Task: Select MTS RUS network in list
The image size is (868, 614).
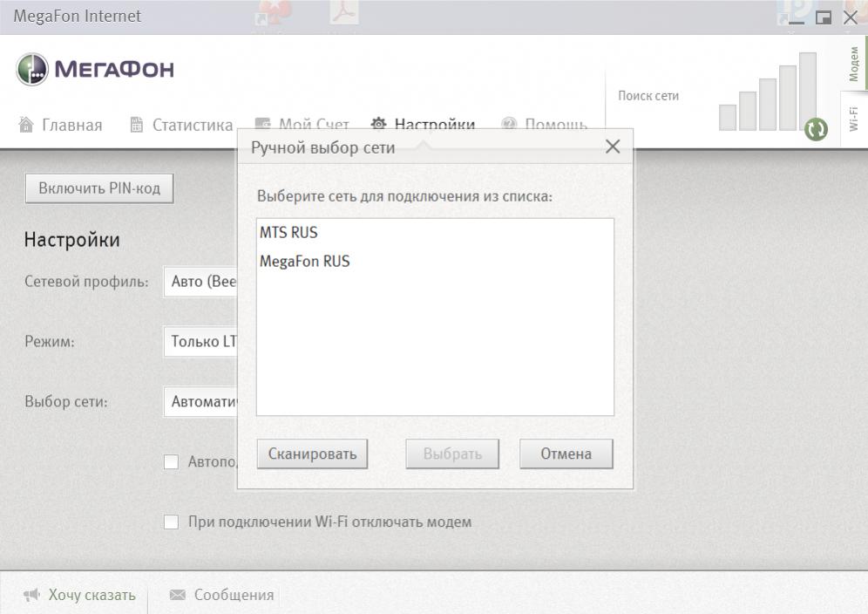Action: pyautogui.click(x=435, y=232)
